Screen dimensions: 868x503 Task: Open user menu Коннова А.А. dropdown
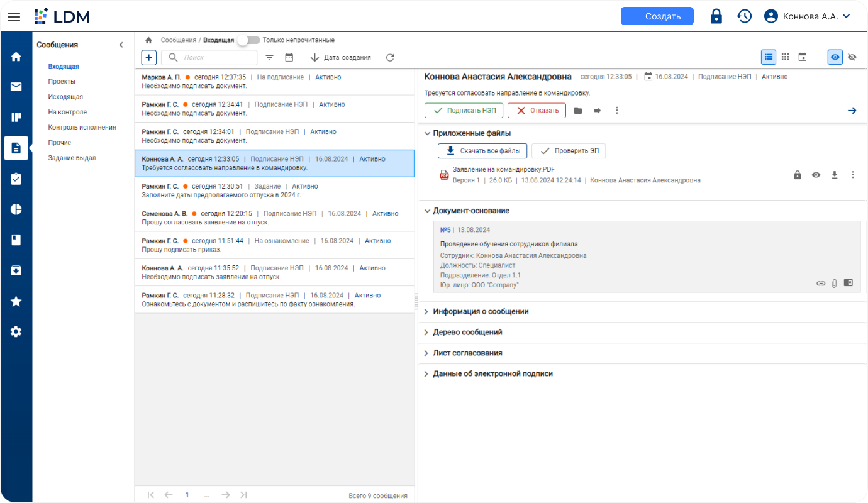807,16
